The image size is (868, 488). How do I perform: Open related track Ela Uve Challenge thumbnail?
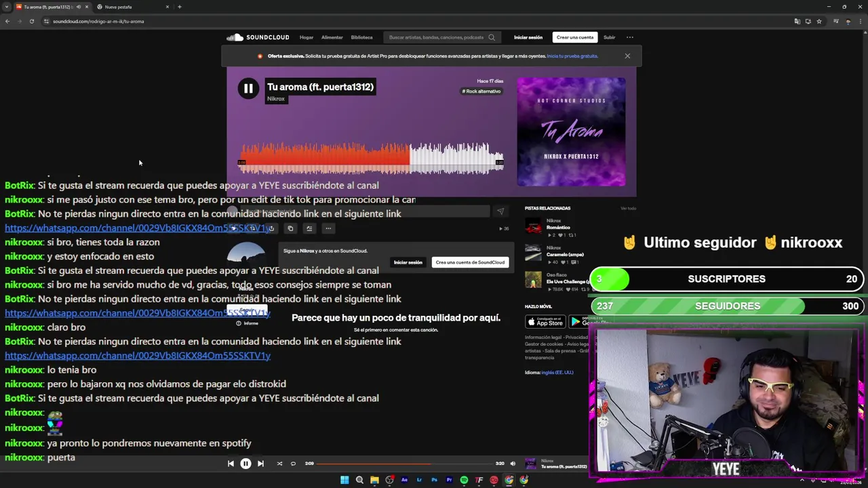[x=533, y=280]
